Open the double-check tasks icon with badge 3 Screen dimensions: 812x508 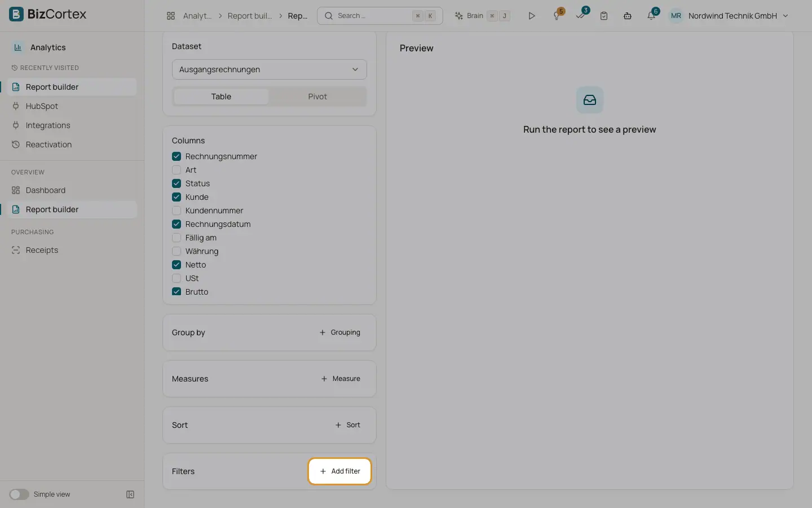click(x=581, y=16)
